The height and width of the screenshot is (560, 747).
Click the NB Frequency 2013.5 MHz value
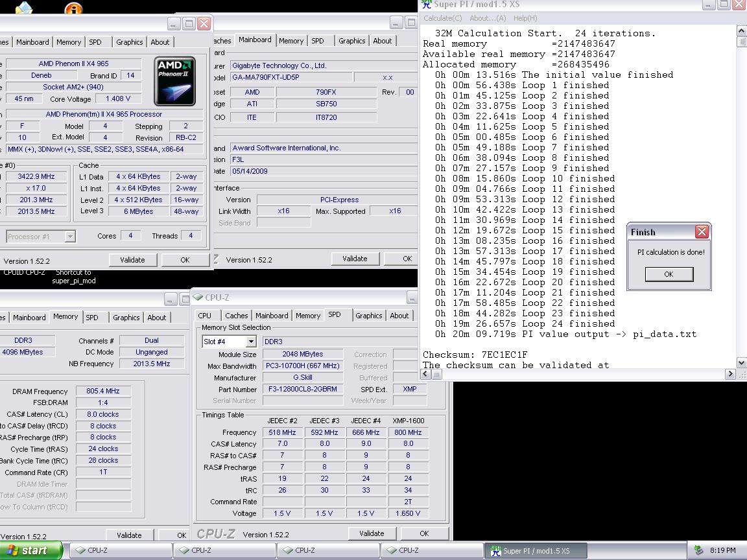pos(152,364)
